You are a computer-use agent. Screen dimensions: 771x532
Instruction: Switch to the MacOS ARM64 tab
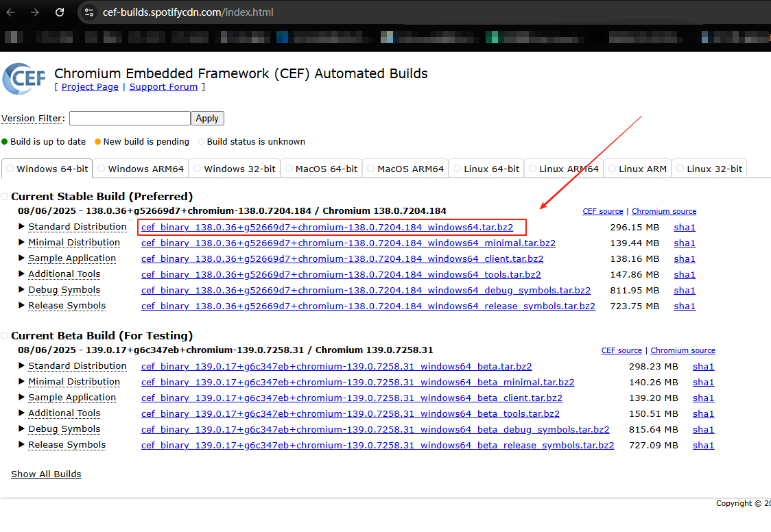405,169
